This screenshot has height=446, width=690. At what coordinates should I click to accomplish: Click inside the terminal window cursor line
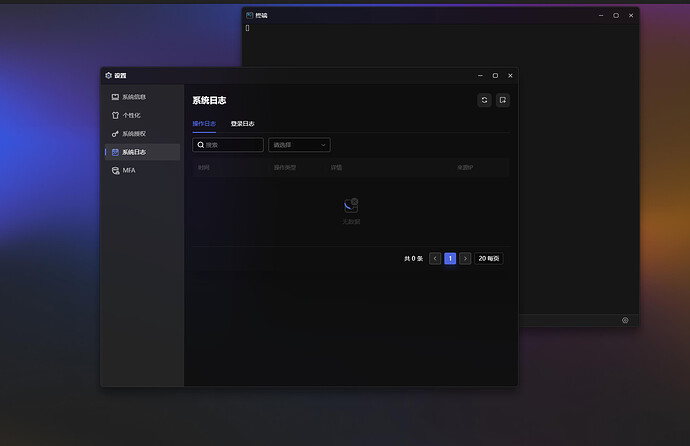pos(247,28)
